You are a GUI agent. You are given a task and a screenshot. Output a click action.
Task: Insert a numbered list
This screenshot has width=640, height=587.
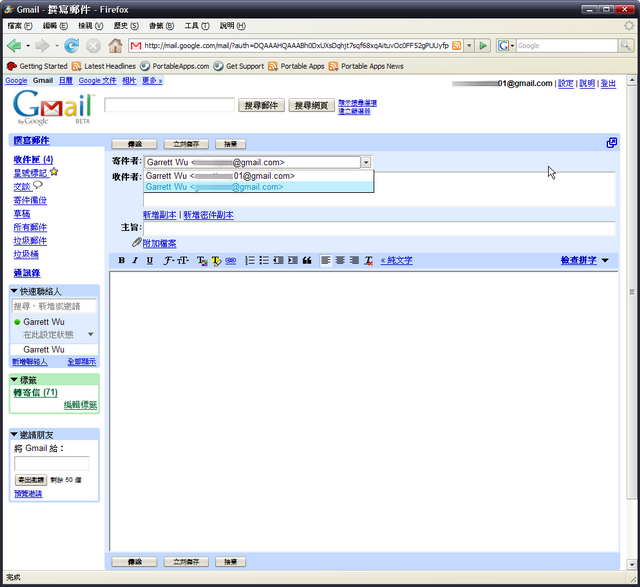click(x=250, y=260)
